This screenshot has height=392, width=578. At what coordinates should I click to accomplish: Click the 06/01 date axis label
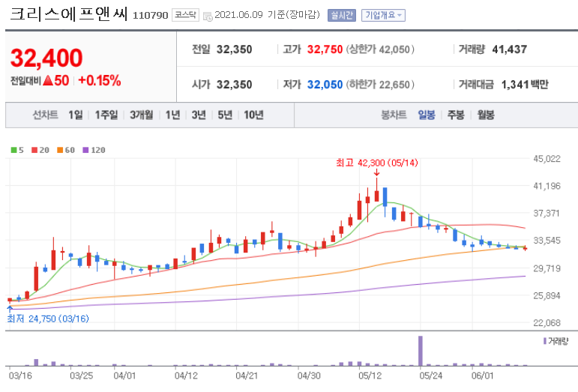pos(482,376)
